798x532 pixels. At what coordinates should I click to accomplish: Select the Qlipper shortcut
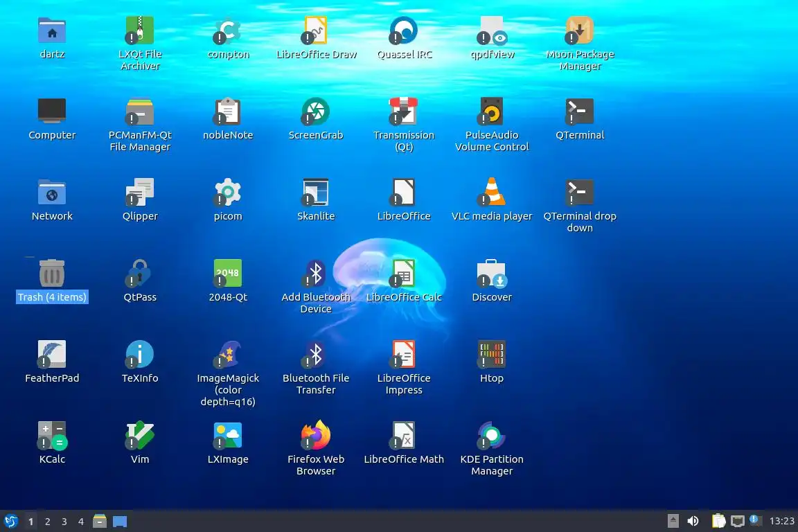140,193
